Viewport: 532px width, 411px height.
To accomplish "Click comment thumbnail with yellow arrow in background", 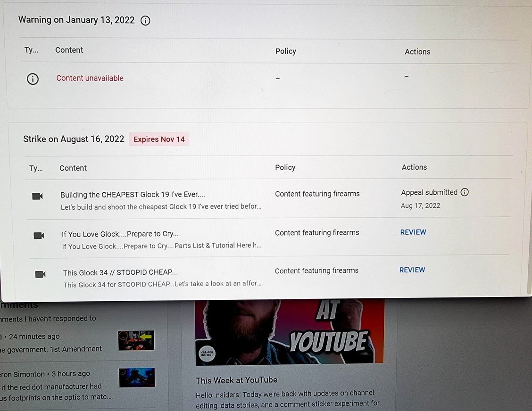I will (136, 340).
